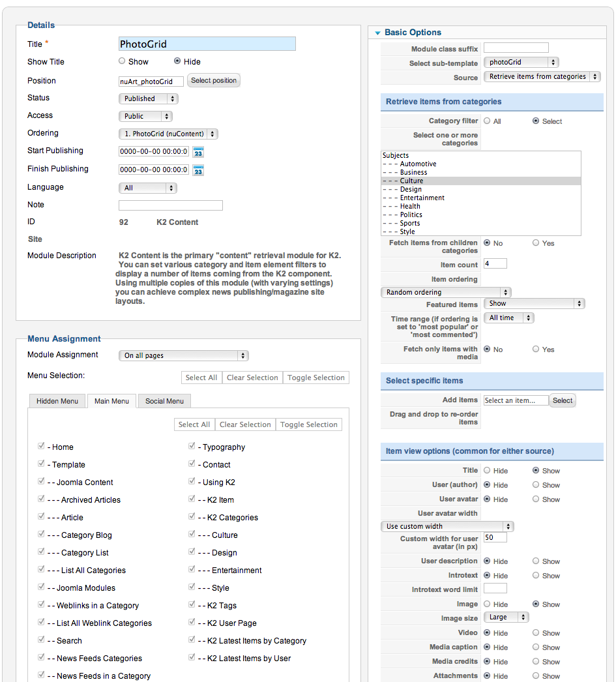Click the Menu Selection row's Clear Selection button
This screenshot has width=616, height=682.
252,378
